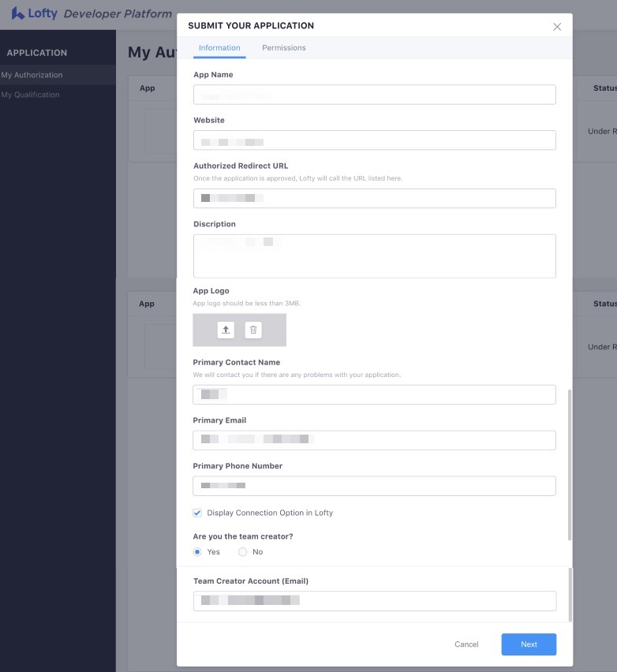This screenshot has height=672, width=617.
Task: Close the Submit Your Application dialog
Action: point(557,27)
